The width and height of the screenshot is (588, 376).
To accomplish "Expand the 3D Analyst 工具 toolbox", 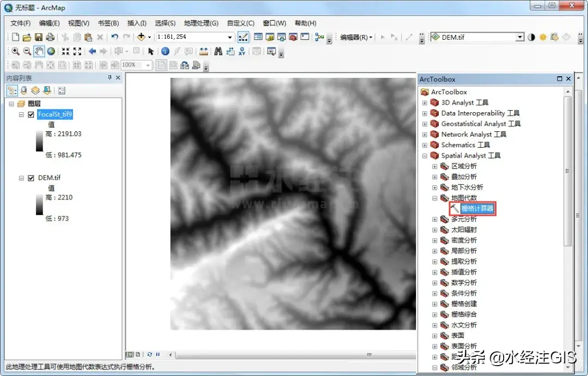I will 425,102.
